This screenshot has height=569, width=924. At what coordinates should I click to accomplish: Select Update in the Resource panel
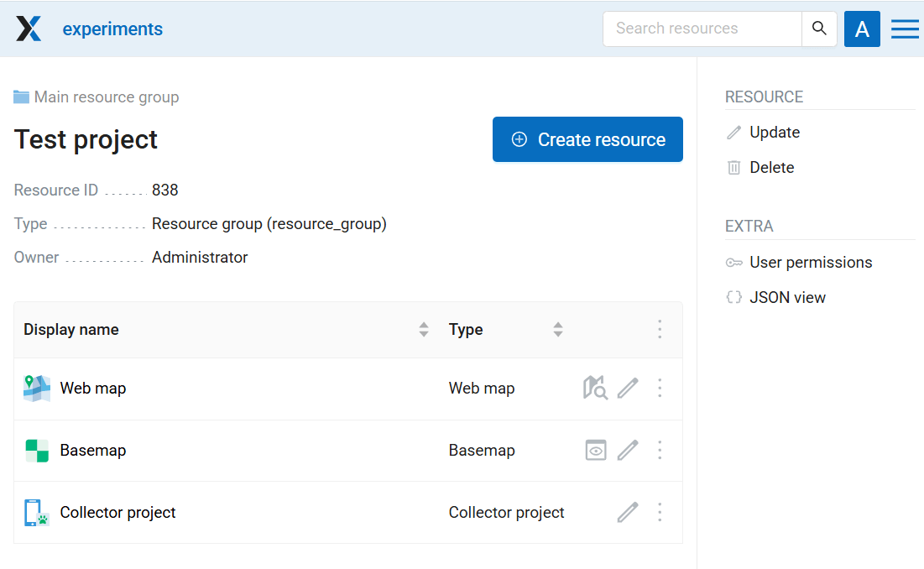[x=774, y=133]
